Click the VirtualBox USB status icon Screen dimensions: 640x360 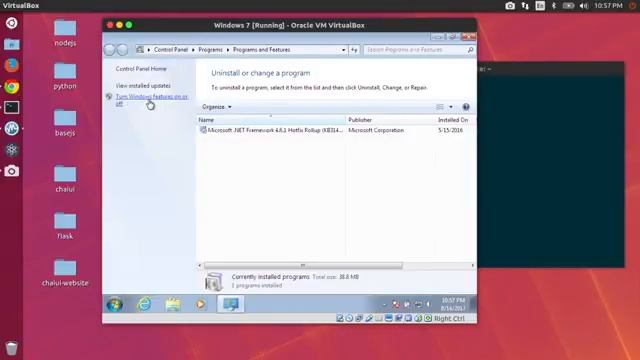coord(369,318)
